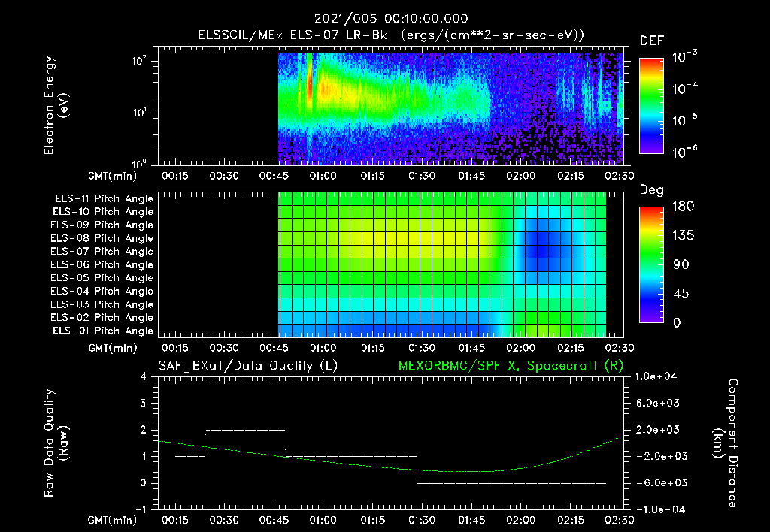The height and width of the screenshot is (532, 770).
Task: Click 01:15 on the pitch angle time axis
Action: tap(372, 348)
